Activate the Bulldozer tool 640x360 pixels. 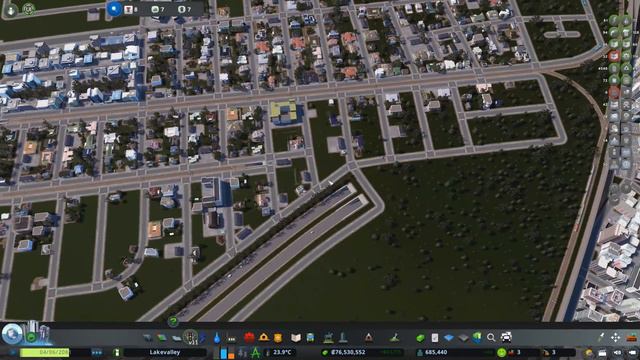(x=631, y=337)
